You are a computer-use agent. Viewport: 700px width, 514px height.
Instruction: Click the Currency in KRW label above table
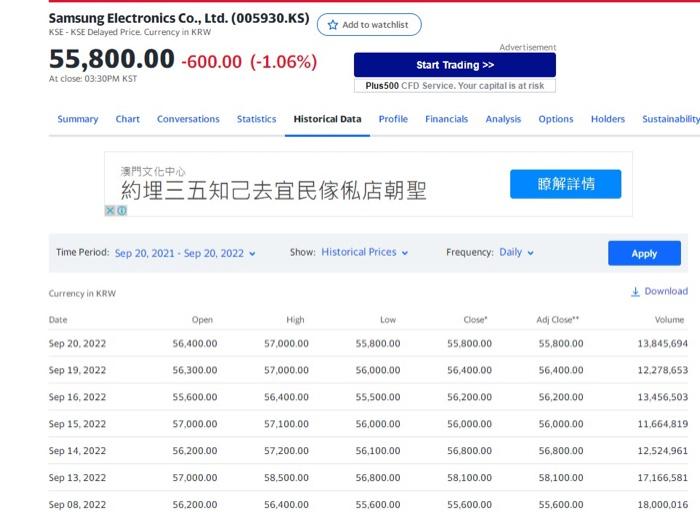(82, 293)
